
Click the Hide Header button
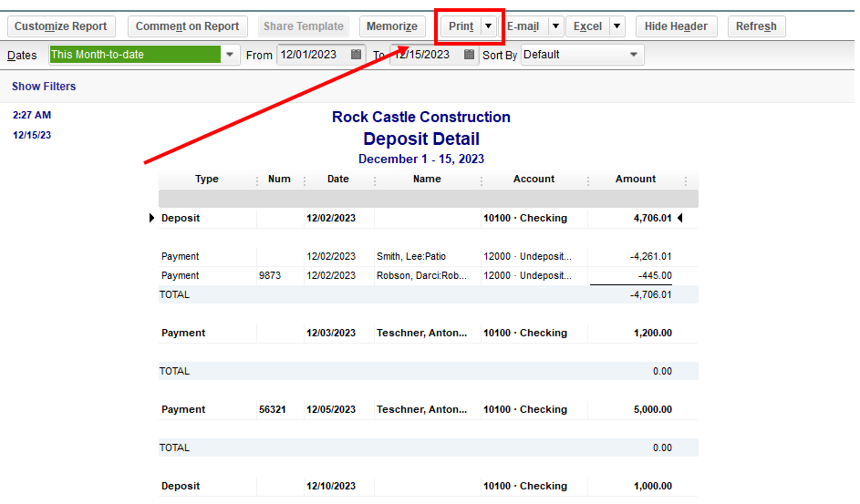[x=677, y=26]
